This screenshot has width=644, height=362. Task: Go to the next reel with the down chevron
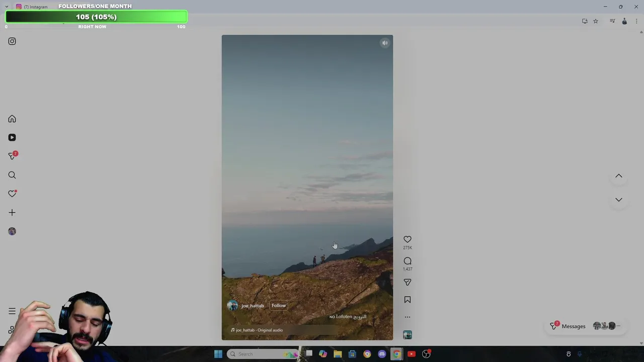619,200
